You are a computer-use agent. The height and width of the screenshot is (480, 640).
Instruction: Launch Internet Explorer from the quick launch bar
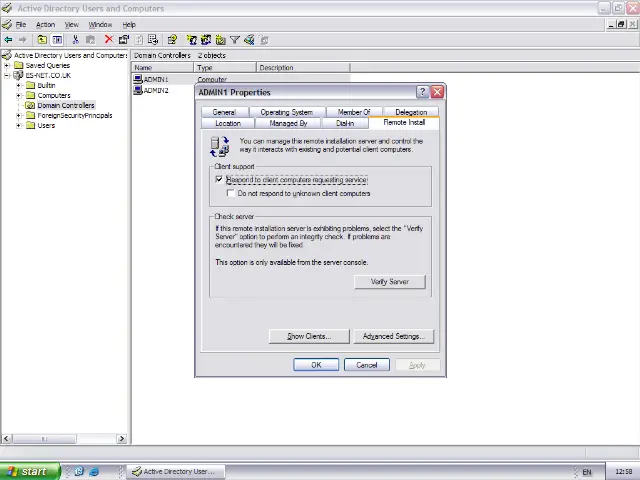click(x=94, y=471)
